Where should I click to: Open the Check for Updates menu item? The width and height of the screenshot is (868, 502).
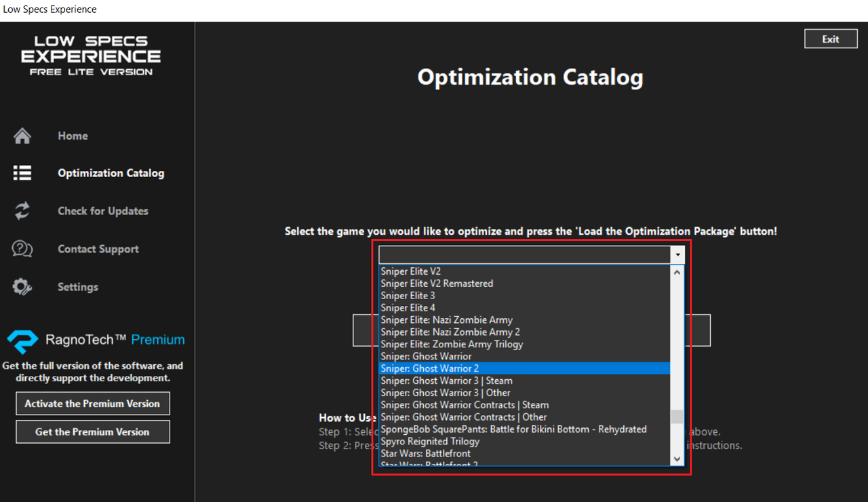point(103,211)
